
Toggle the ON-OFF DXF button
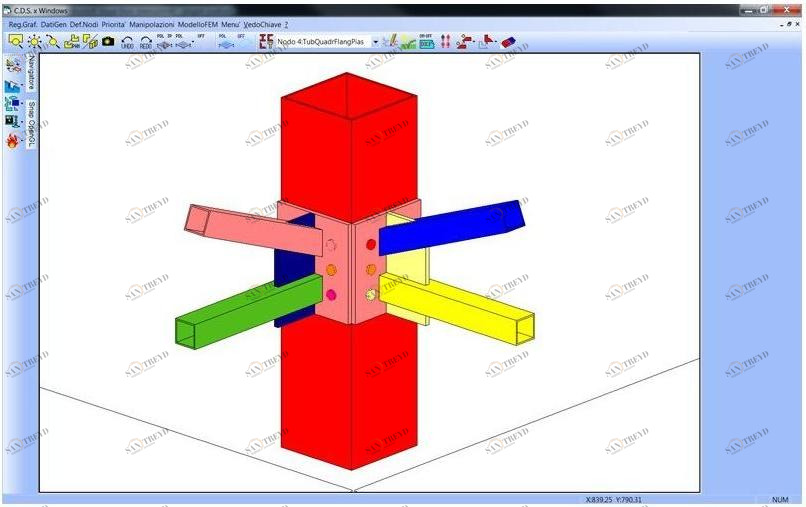(x=427, y=42)
